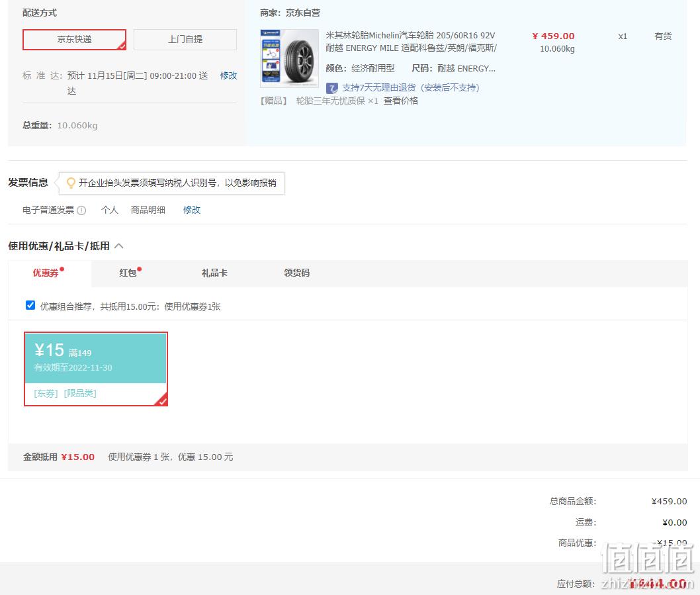Screen dimensions: 700x595
Task: Click the 有货 stock status
Action: (663, 36)
